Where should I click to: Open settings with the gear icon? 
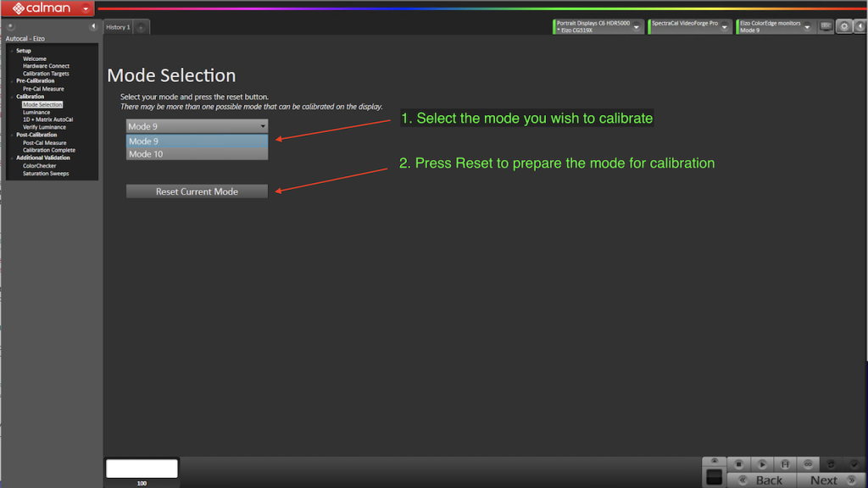(844, 26)
